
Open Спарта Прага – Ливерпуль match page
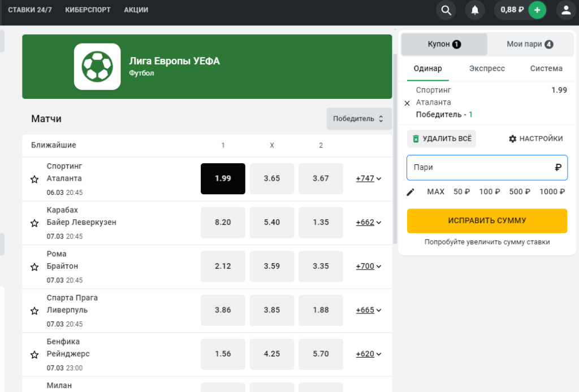tap(72, 304)
